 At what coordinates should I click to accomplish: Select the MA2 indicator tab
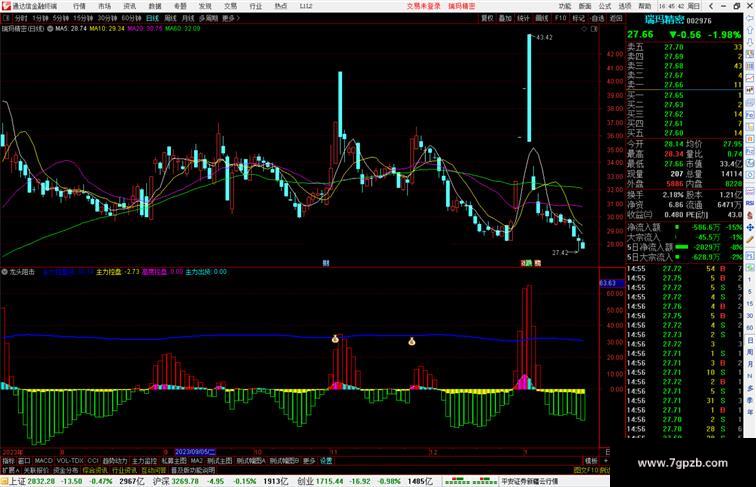pos(196,461)
